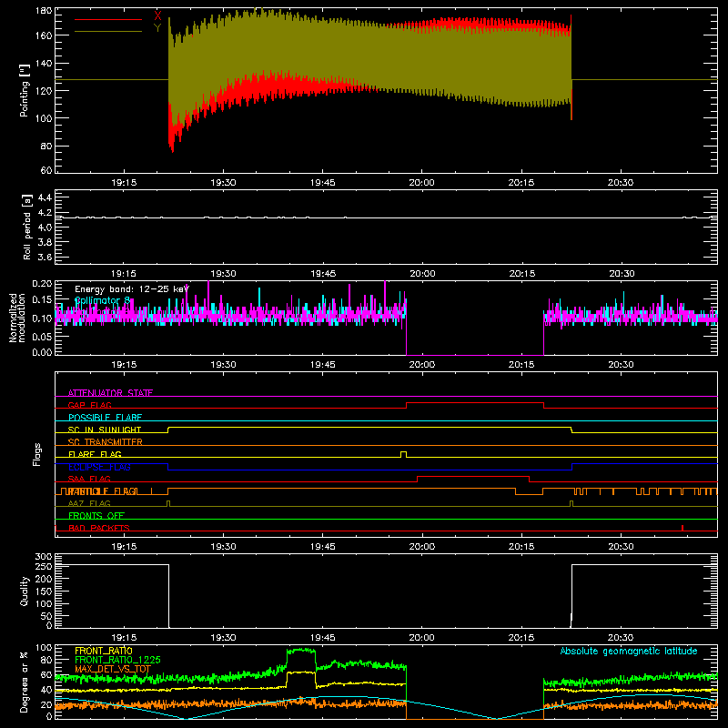Click the 20:00 time label under Roll period plot

pos(422,274)
